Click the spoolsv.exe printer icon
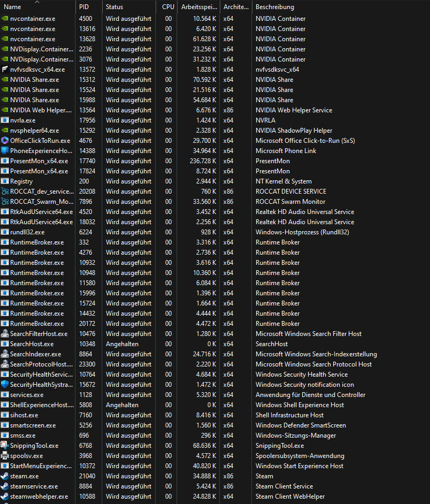Image resolution: width=430 pixels, height=504 pixels. pyautogui.click(x=4, y=456)
